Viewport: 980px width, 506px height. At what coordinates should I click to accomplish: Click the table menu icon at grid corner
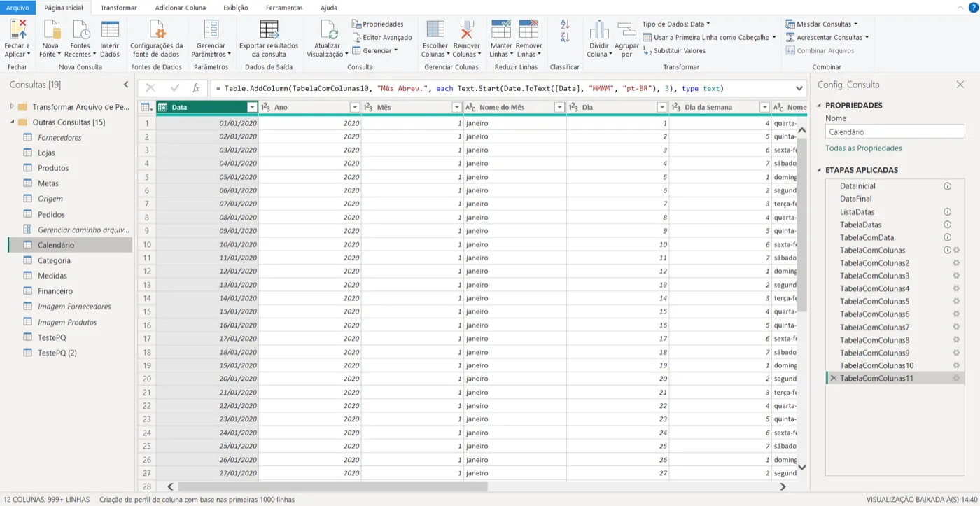(x=146, y=107)
